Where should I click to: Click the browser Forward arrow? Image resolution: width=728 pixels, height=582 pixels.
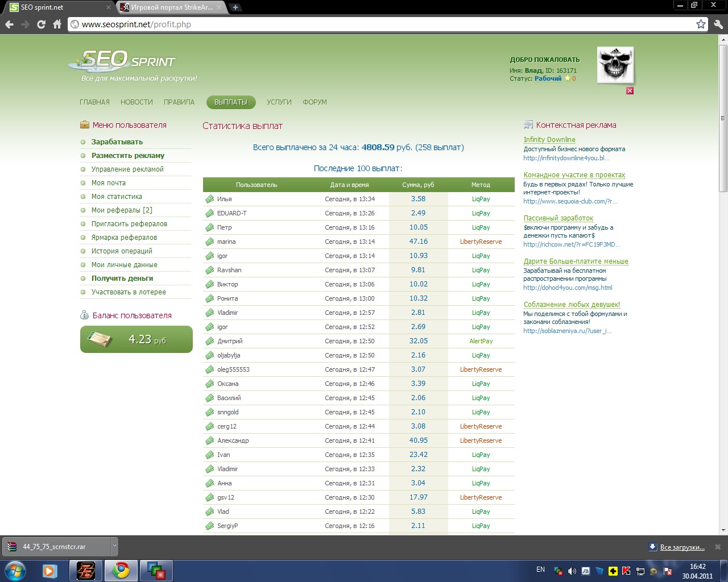point(25,24)
